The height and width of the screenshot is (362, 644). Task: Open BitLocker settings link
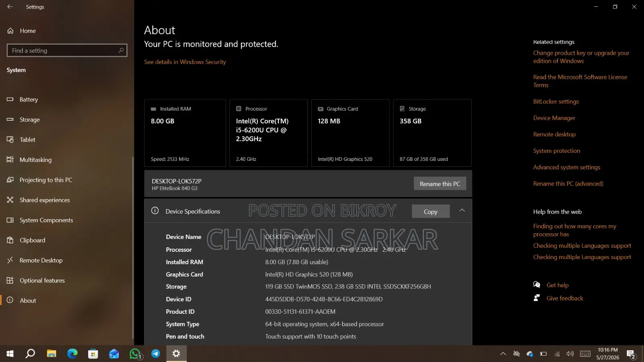click(556, 101)
